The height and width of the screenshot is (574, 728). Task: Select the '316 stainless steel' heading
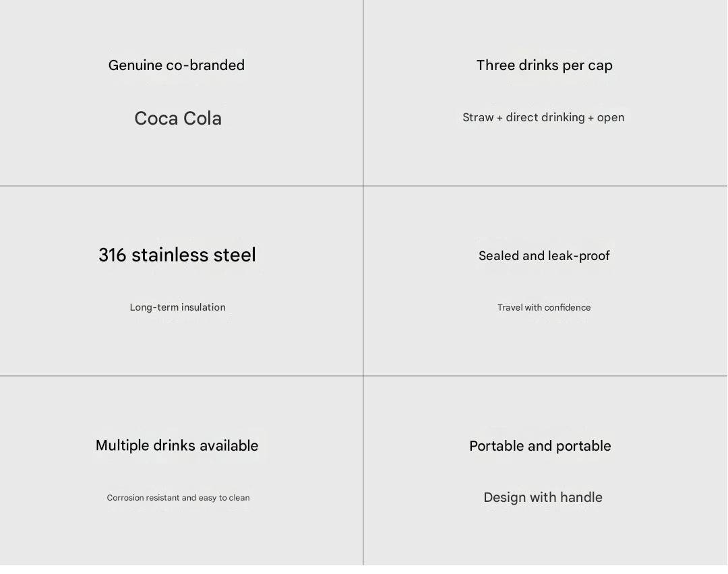click(177, 255)
